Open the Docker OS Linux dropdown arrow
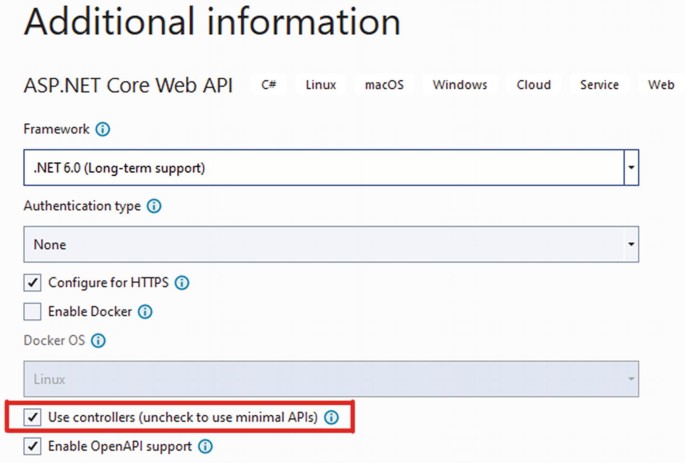 pos(631,379)
